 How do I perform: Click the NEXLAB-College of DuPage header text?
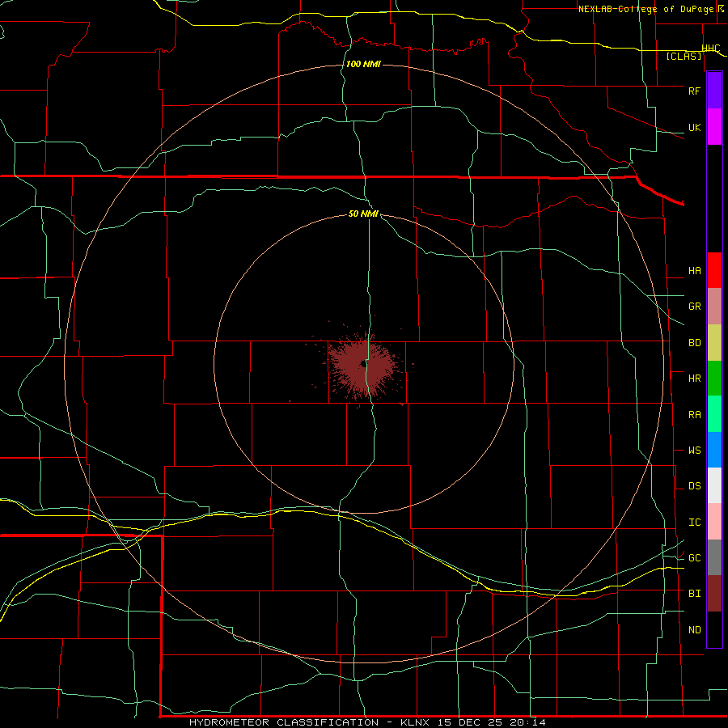point(645,9)
